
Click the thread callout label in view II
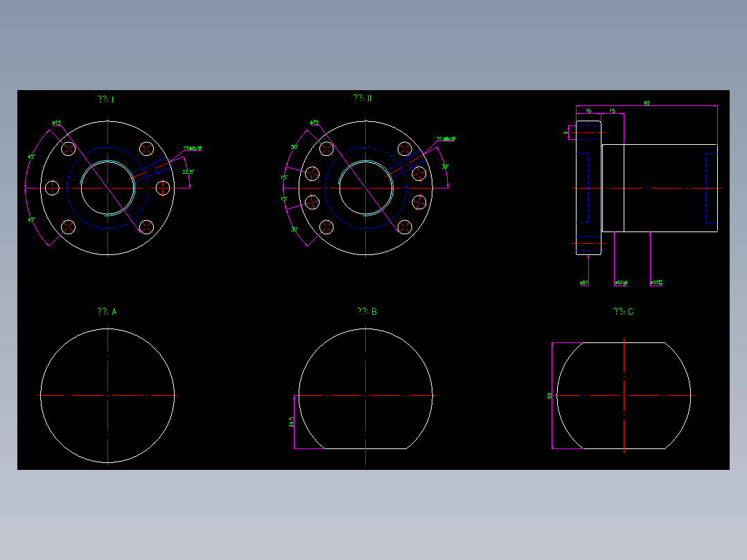tap(446, 139)
